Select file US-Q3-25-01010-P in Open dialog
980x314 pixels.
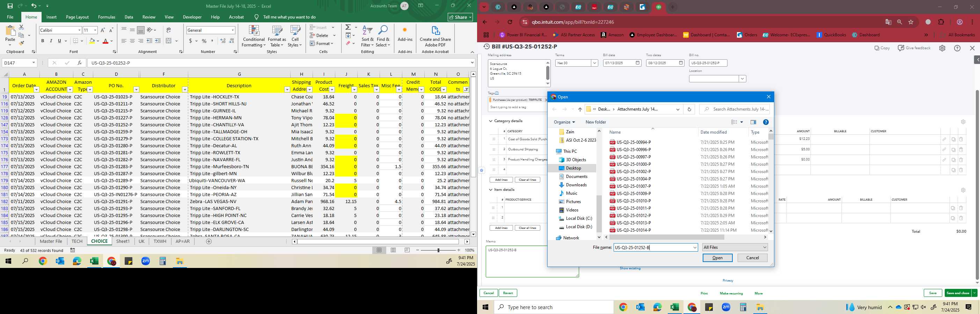pos(634,201)
